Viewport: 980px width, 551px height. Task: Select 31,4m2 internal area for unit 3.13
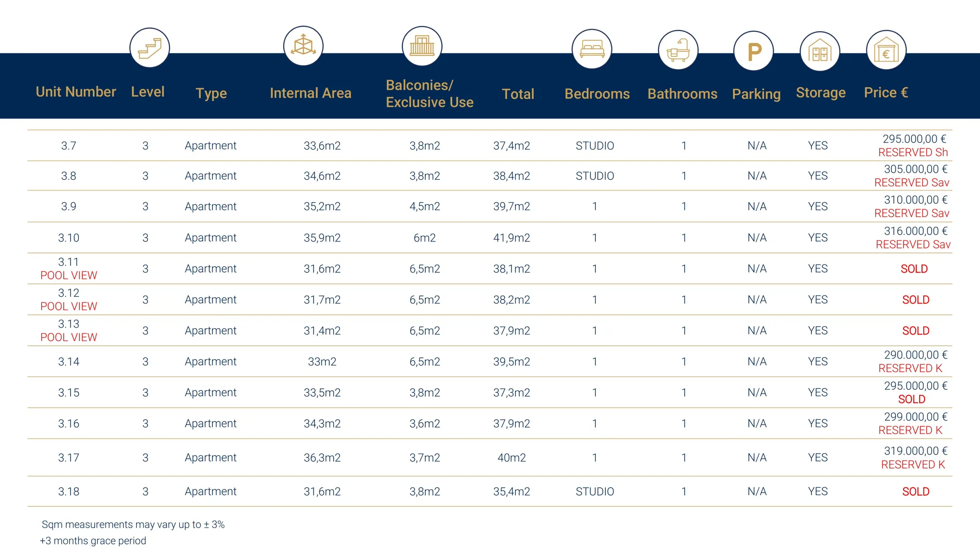322,331
